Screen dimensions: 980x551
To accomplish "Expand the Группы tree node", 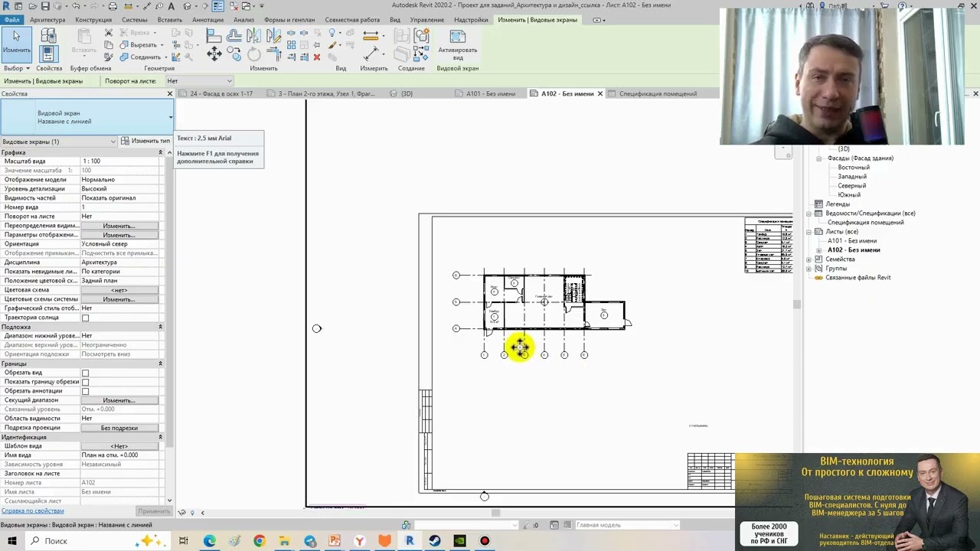I will pyautogui.click(x=809, y=269).
